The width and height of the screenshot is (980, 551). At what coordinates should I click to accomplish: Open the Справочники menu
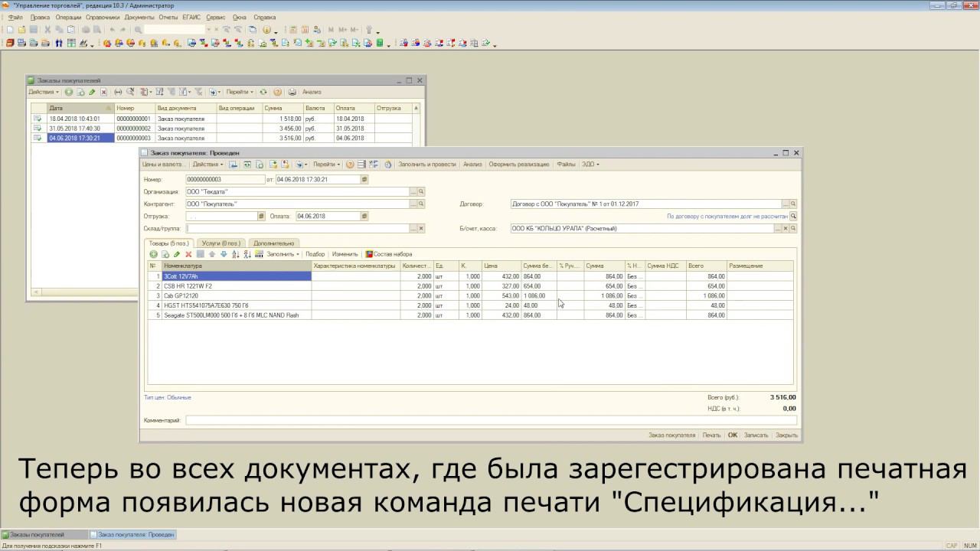[103, 17]
